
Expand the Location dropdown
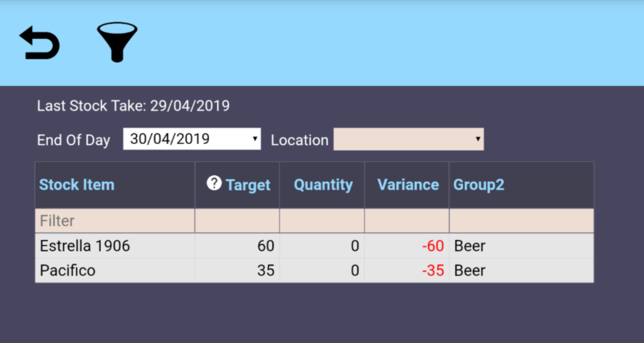click(408, 139)
